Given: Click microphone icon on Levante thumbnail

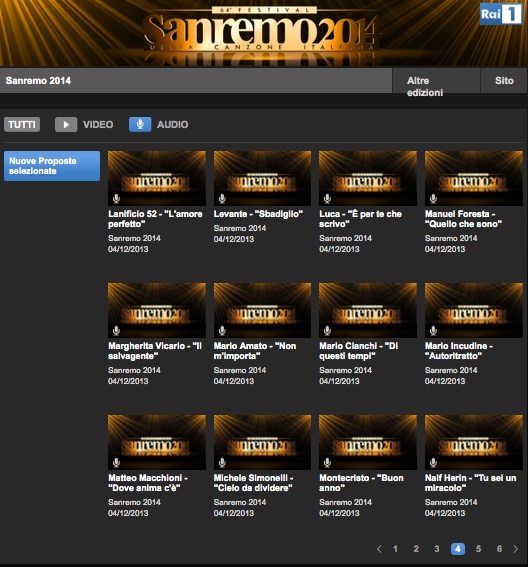Looking at the screenshot, I should pyautogui.click(x=222, y=199).
